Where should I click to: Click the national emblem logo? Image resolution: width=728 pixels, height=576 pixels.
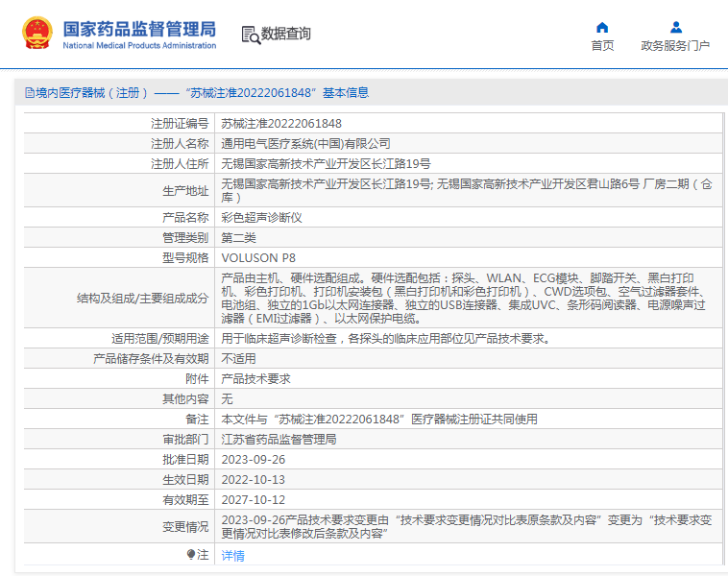coord(37,34)
